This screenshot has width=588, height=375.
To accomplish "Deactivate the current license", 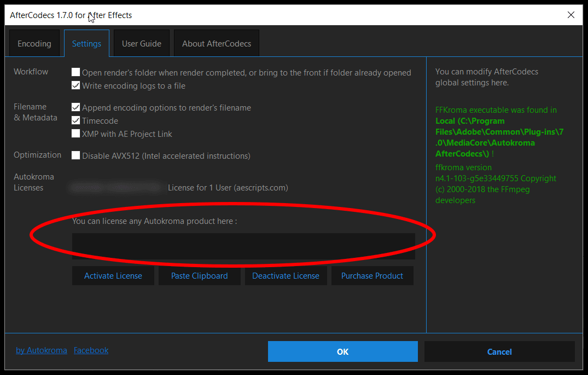I will click(286, 275).
